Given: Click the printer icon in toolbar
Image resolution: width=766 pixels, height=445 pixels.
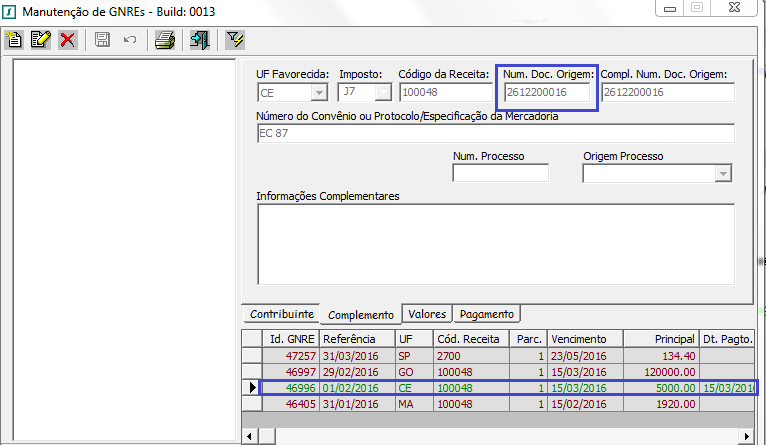Looking at the screenshot, I should click(165, 40).
